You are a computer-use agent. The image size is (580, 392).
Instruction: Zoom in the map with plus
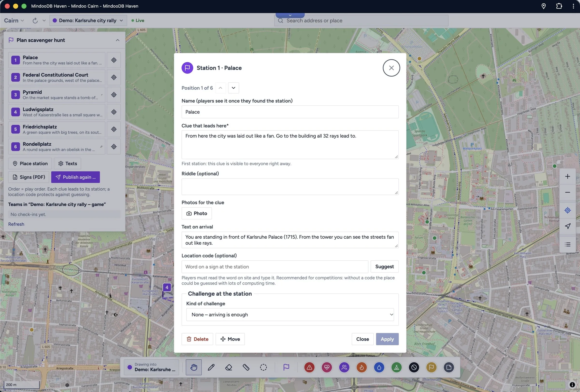pyautogui.click(x=567, y=177)
